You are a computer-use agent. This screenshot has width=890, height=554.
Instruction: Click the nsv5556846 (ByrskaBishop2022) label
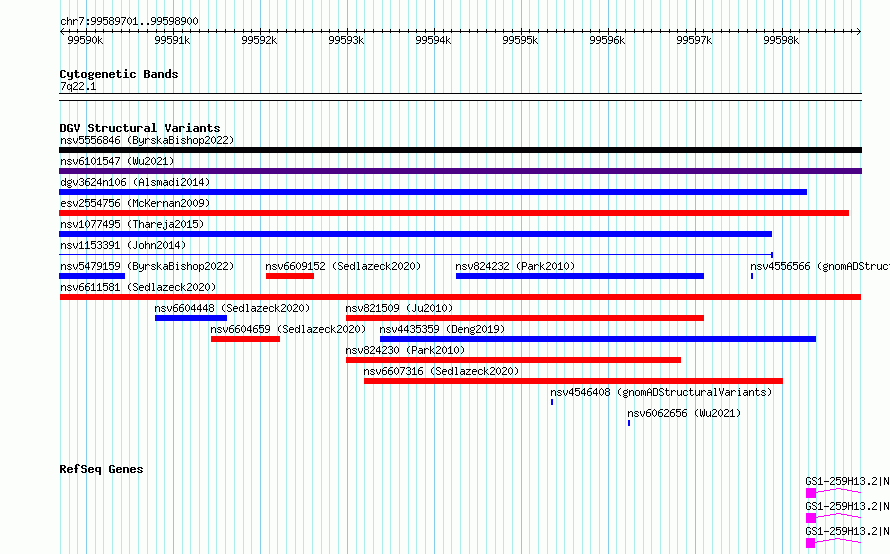tap(147, 140)
